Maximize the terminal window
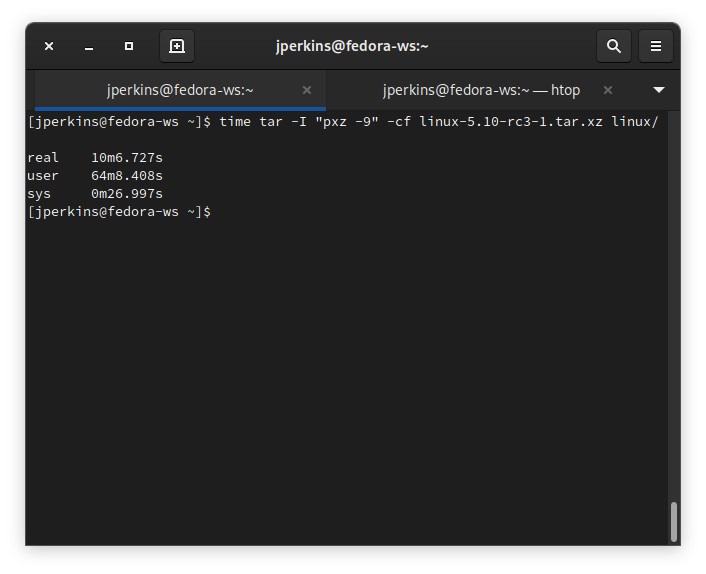The width and height of the screenshot is (706, 574). (x=129, y=46)
